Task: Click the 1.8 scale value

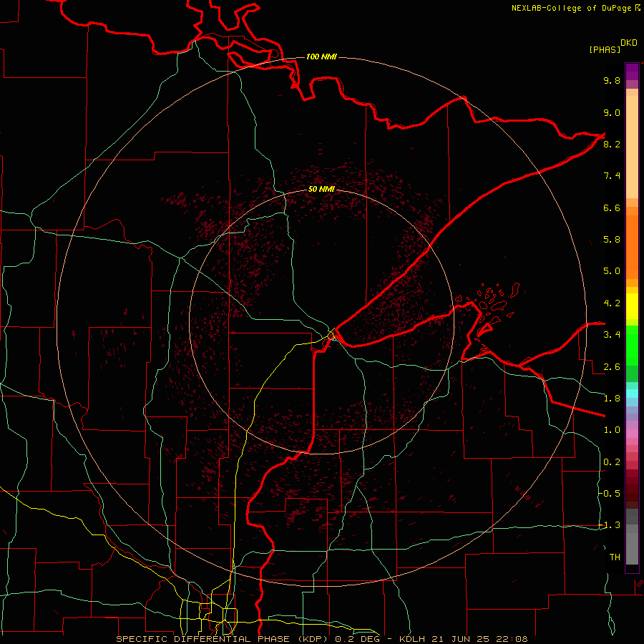Action: (612, 399)
